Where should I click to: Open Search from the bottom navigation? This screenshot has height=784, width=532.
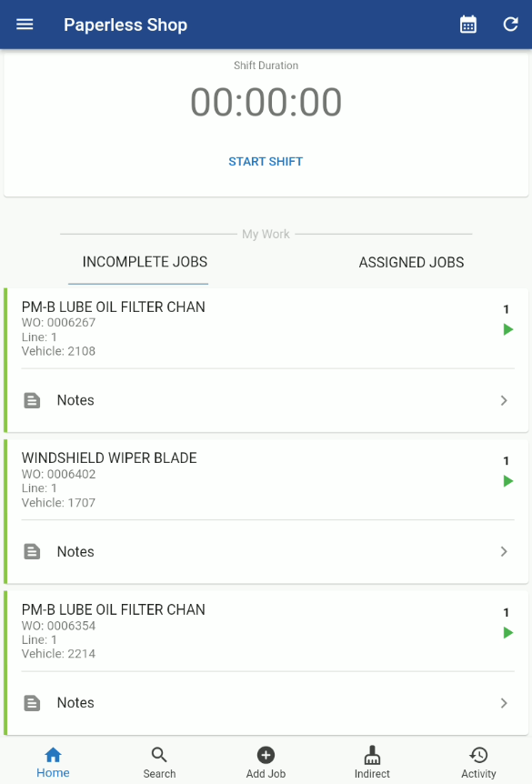(x=159, y=761)
